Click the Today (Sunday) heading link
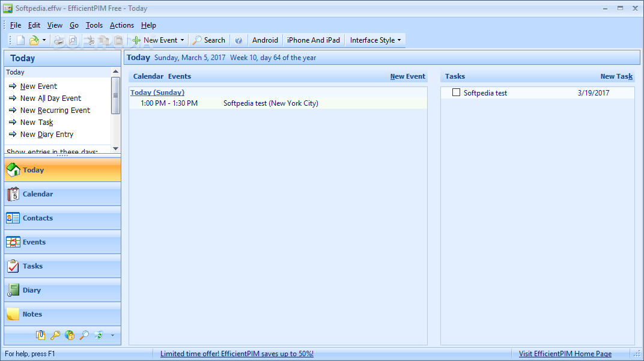 pos(157,93)
